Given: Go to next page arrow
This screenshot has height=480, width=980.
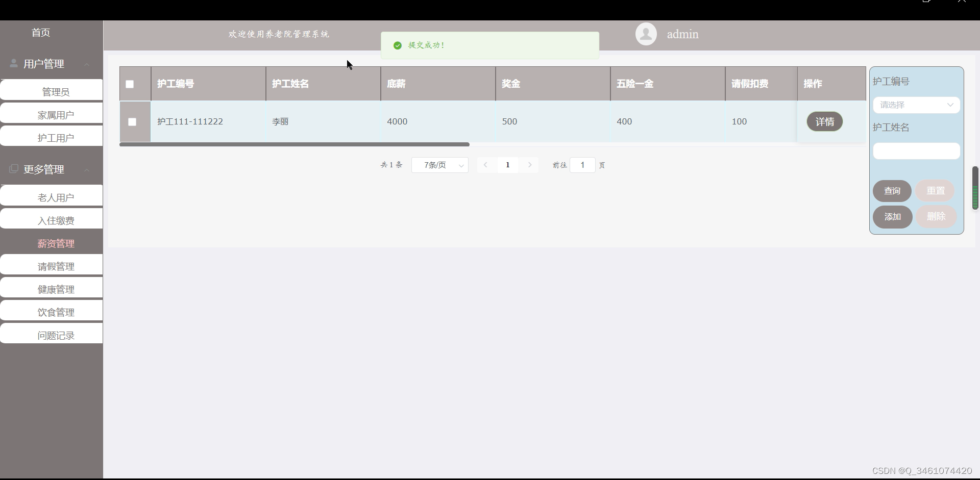Looking at the screenshot, I should tap(530, 165).
